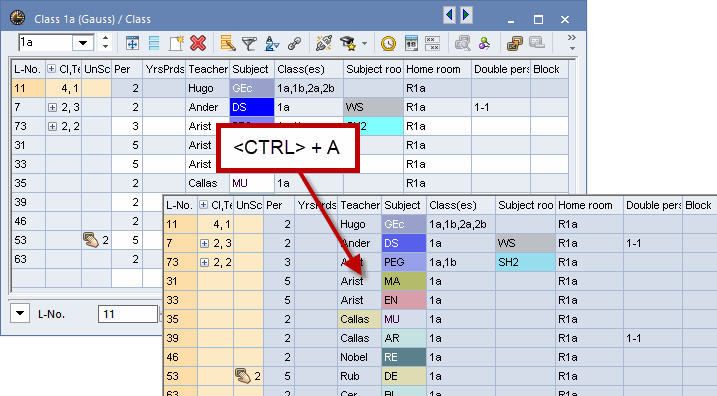The width and height of the screenshot is (717, 396).
Task: Click the MU subject cell in main window
Action: coord(251,183)
